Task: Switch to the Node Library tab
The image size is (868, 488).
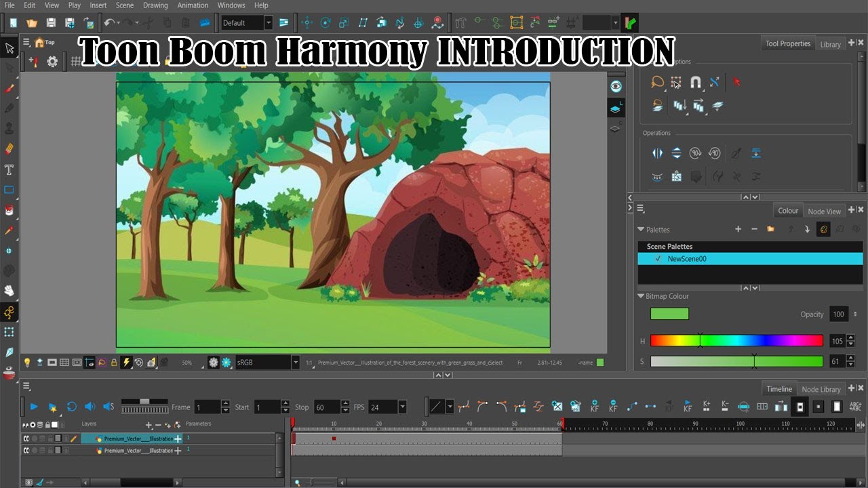Action: pos(821,389)
